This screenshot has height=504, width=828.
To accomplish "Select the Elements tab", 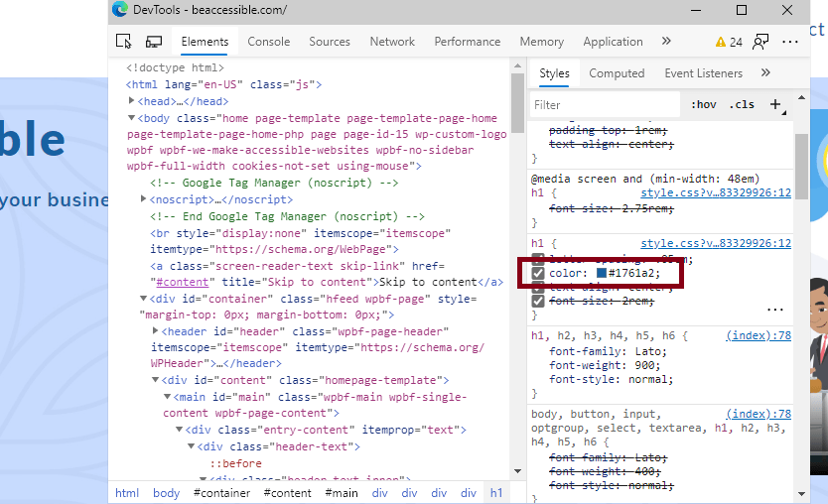I will [x=205, y=42].
